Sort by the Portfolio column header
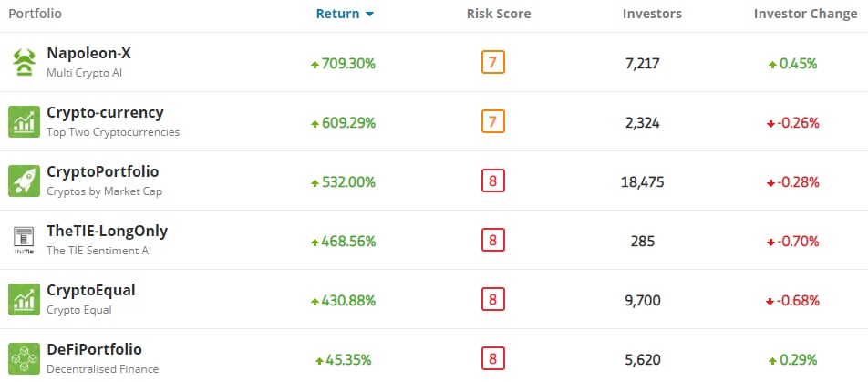Viewport: 868px width, 382px height. pos(35,15)
